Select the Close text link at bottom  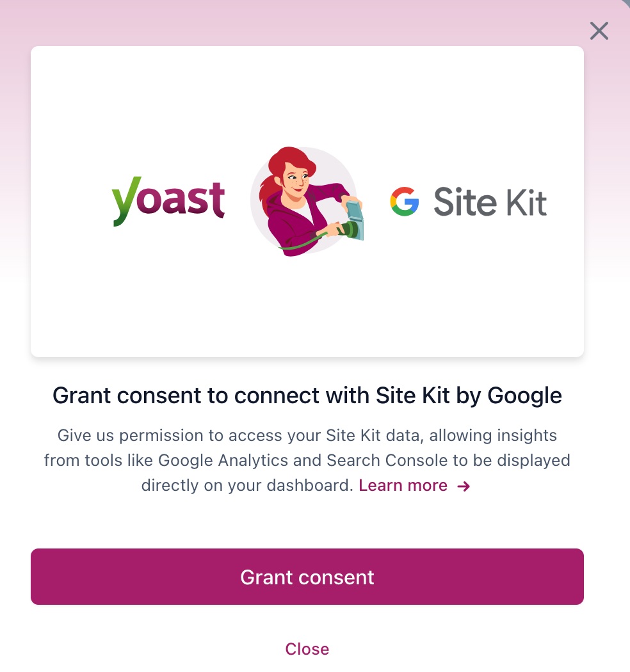tap(307, 649)
